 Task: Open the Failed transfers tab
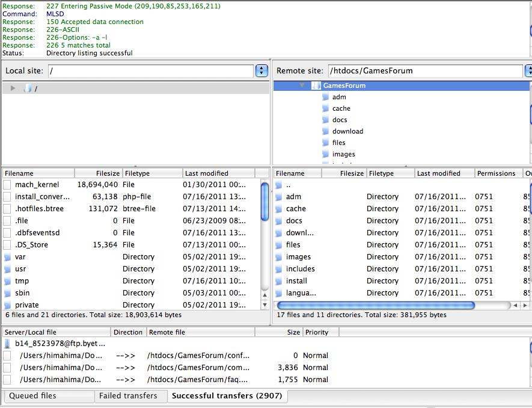[x=129, y=396]
